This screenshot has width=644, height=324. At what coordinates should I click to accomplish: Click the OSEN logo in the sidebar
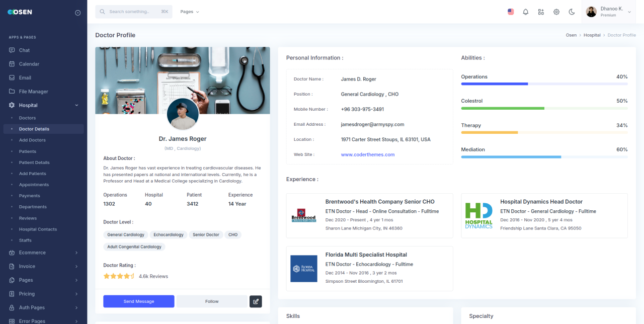(x=20, y=12)
